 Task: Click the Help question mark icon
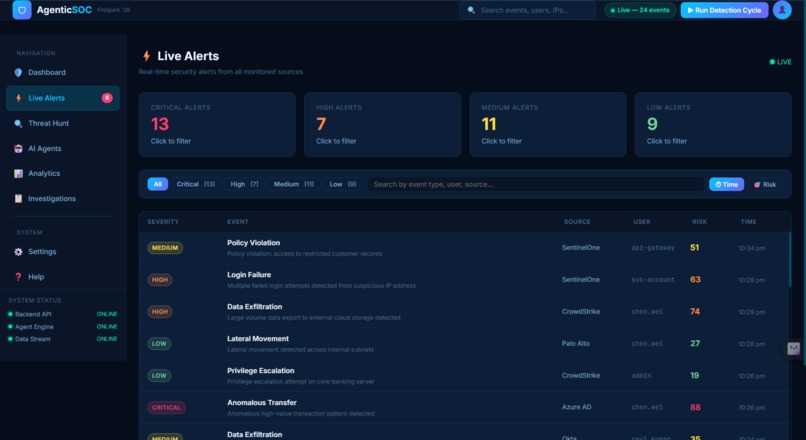(x=19, y=277)
